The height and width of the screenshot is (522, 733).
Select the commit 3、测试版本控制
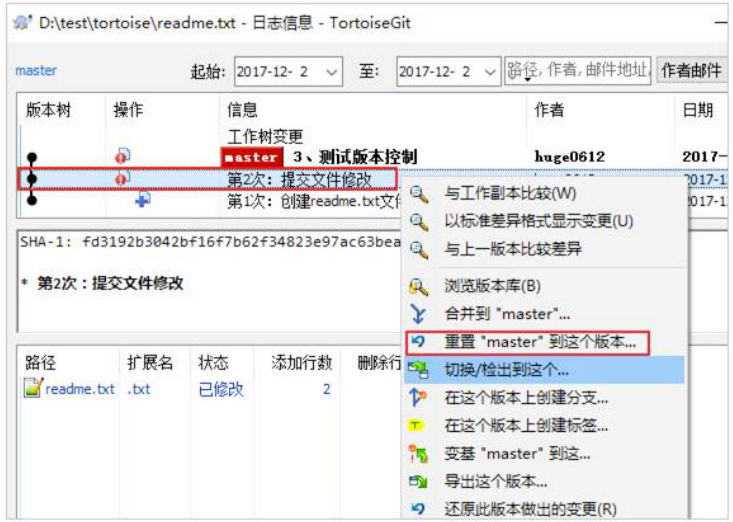point(355,157)
